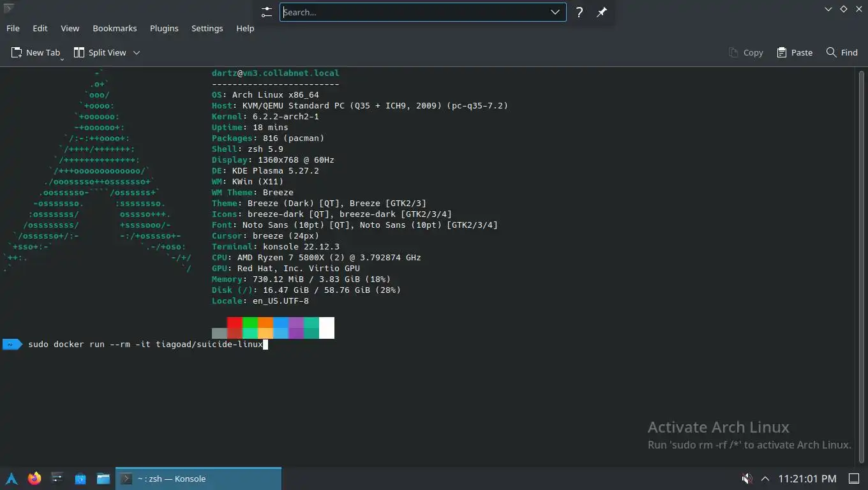Screen dimensions: 868x490
Task: Open the Arch application launcher
Action: coord(11,479)
